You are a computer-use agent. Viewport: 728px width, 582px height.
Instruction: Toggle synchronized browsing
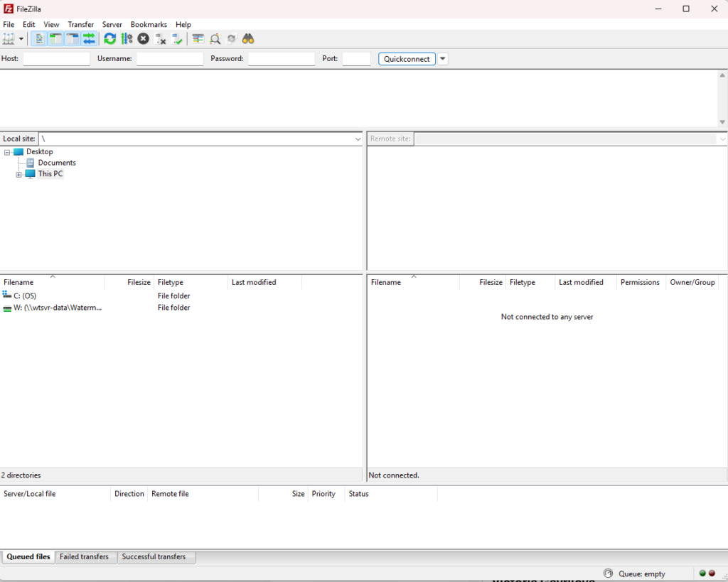(231, 39)
